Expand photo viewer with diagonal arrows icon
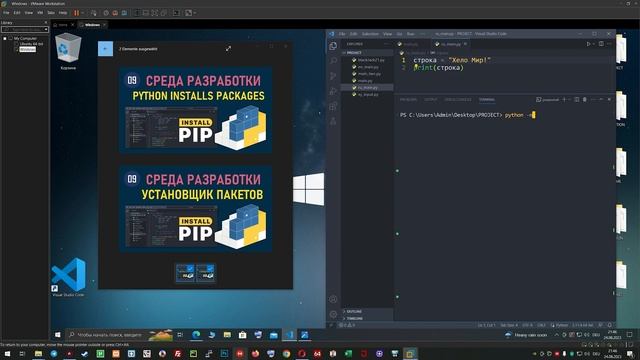This screenshot has height=360, width=640. 228,49
